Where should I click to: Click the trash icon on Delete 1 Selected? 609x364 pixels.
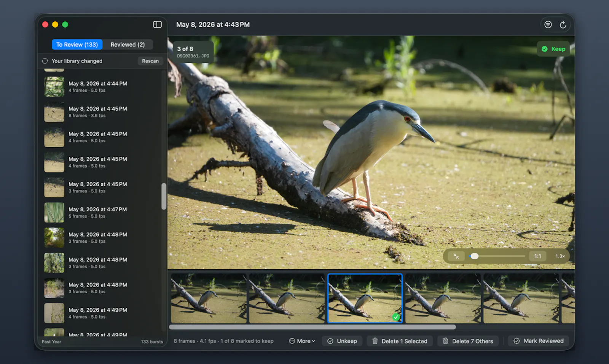[x=375, y=341]
